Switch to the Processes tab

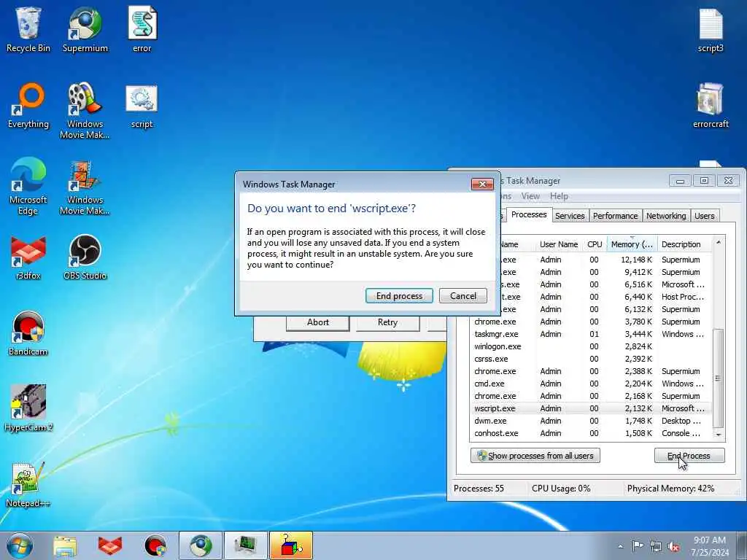tap(529, 215)
